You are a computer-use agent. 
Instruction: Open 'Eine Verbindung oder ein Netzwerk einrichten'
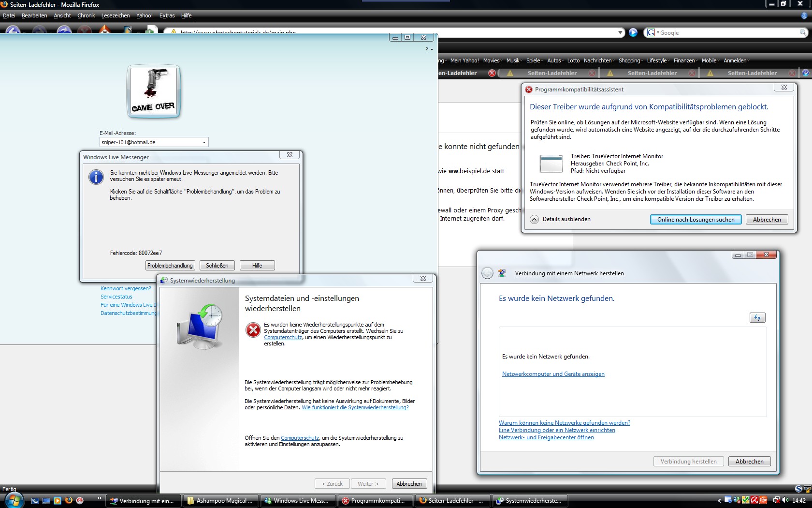tap(557, 430)
